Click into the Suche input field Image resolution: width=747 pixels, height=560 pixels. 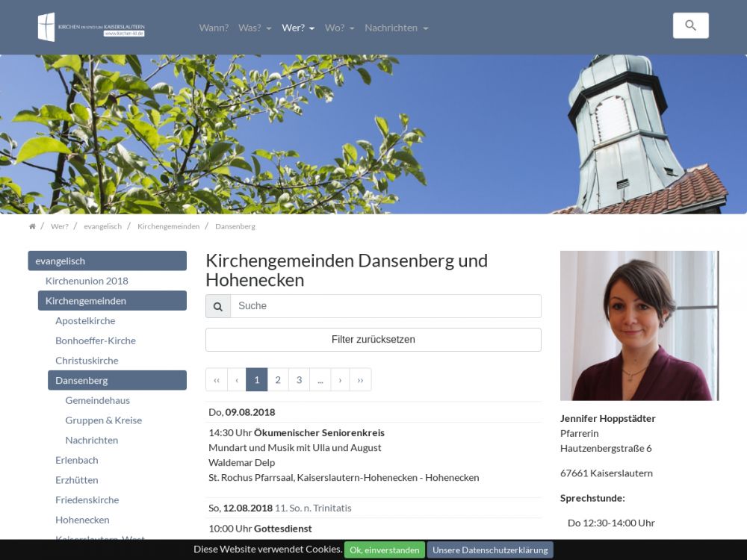[385, 306]
